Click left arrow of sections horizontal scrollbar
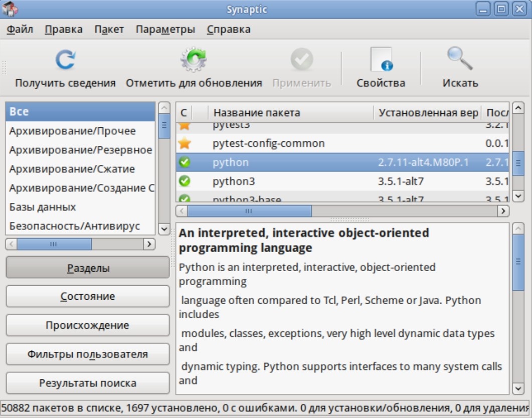 (11, 244)
